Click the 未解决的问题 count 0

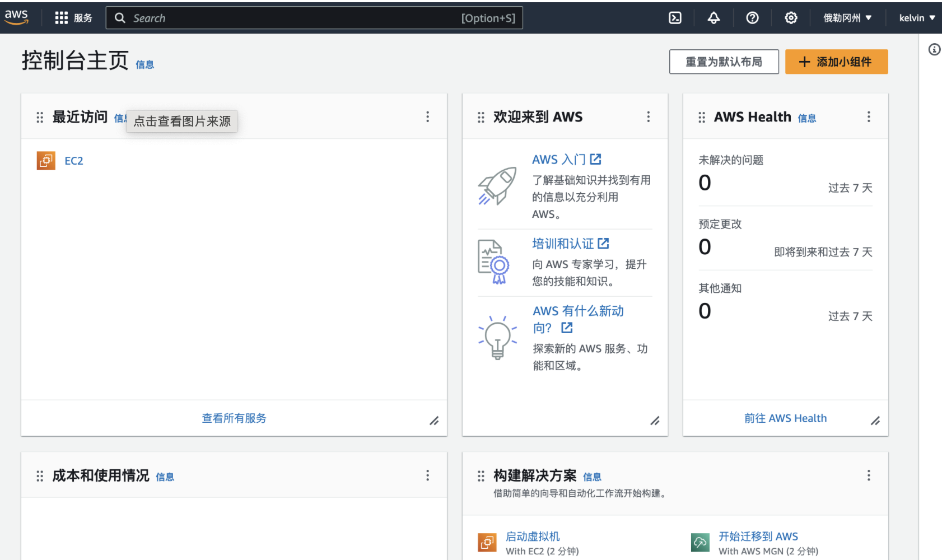point(705,183)
